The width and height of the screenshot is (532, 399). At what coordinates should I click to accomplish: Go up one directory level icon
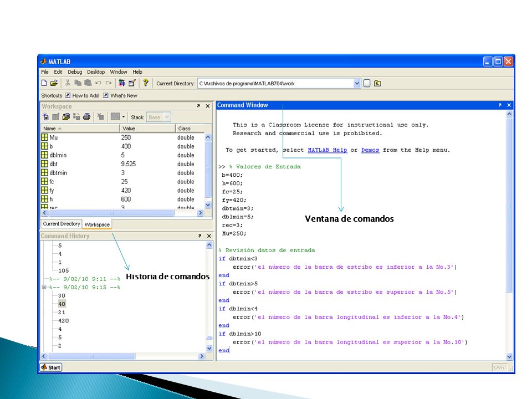tap(377, 84)
